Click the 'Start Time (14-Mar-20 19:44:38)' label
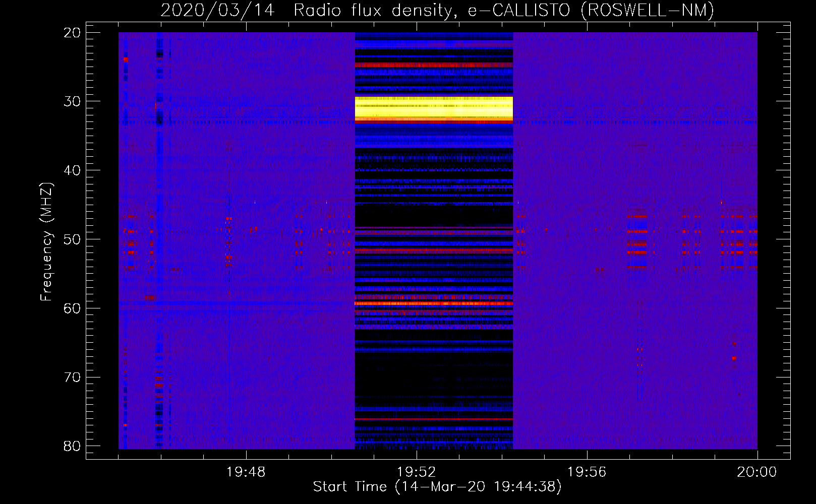 (x=437, y=487)
